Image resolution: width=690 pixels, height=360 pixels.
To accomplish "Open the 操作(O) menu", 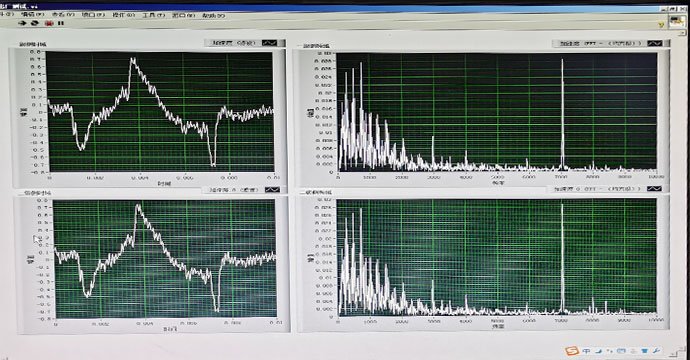I will click(123, 15).
